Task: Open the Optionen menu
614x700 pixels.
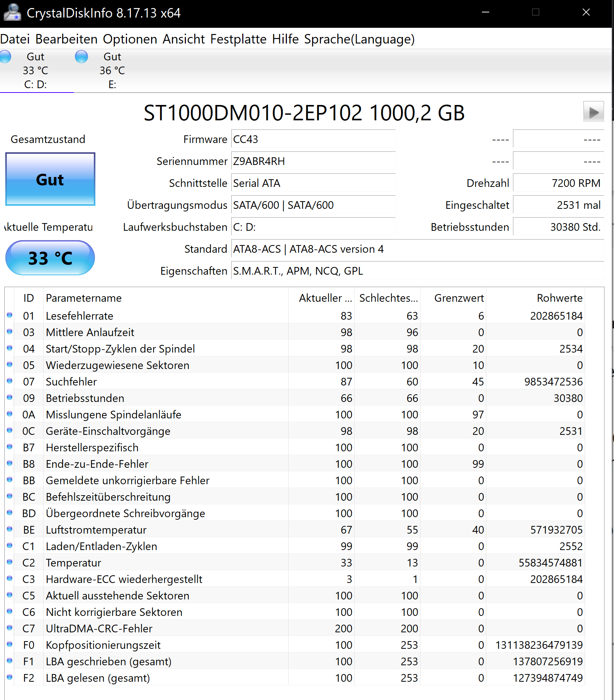Action: point(130,39)
